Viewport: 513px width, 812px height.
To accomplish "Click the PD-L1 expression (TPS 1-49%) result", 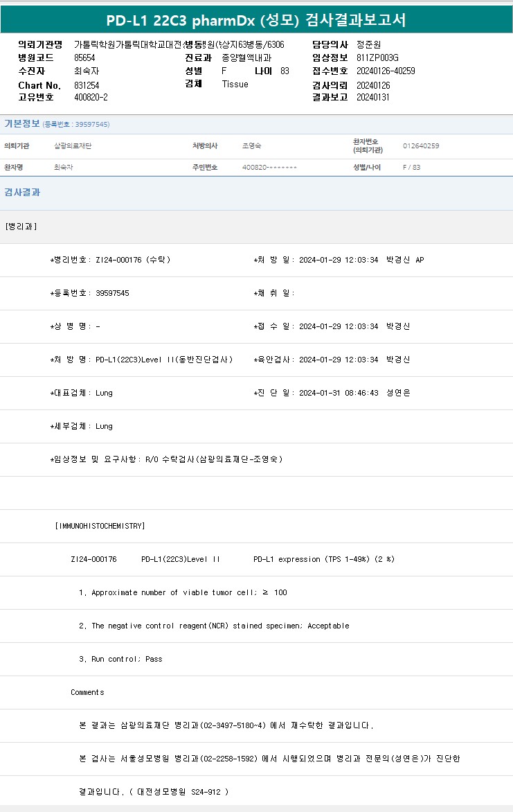I will 324,559.
